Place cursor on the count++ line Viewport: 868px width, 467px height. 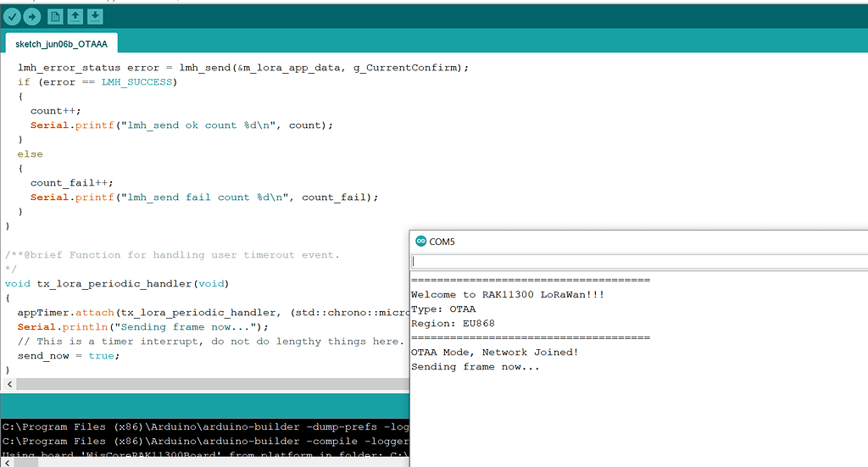pyautogui.click(x=58, y=111)
